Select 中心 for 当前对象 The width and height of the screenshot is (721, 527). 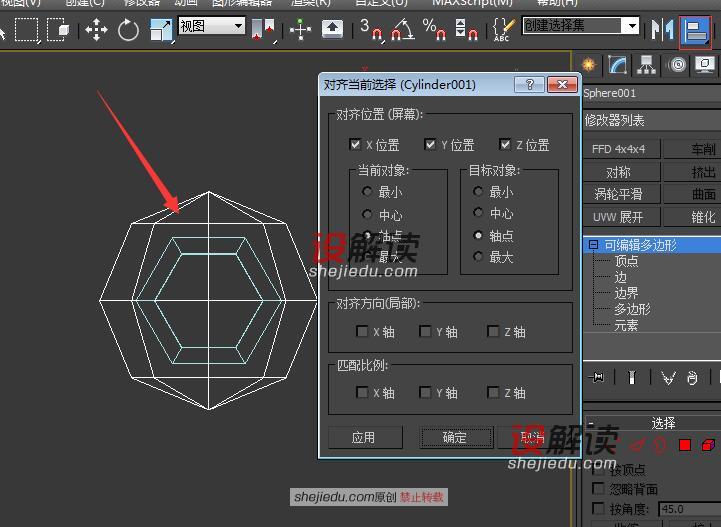click(x=367, y=214)
